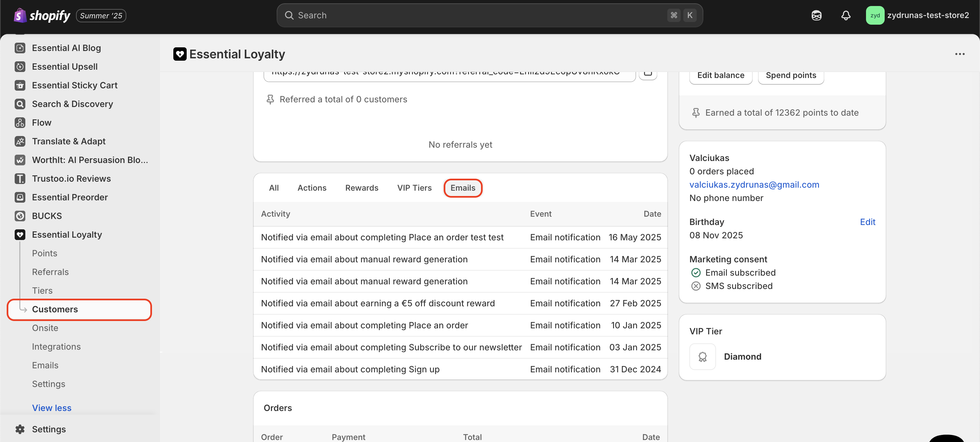
Task: Click the 'Email subscribed' consent status
Action: point(740,272)
